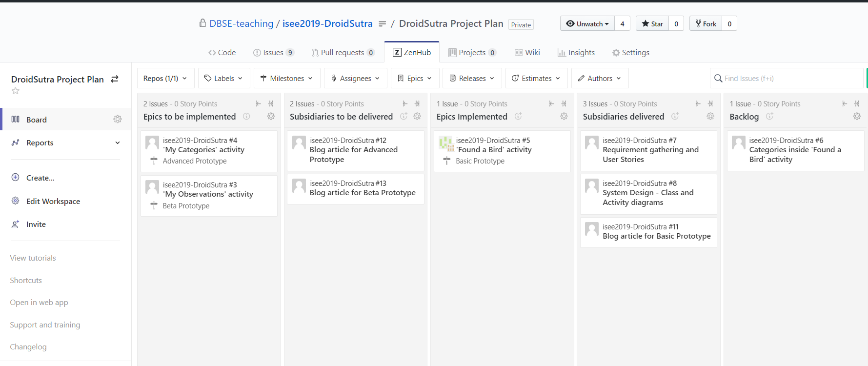
Task: Click the workspace switch arrows icon
Action: click(x=115, y=79)
